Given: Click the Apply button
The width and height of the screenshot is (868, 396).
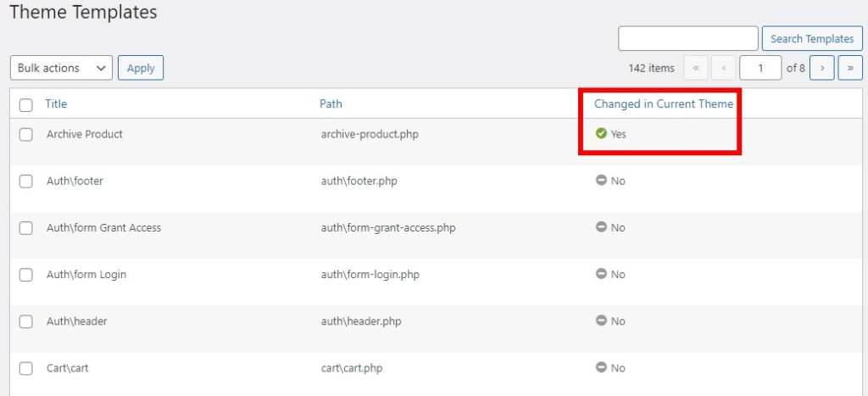Looking at the screenshot, I should tap(141, 68).
